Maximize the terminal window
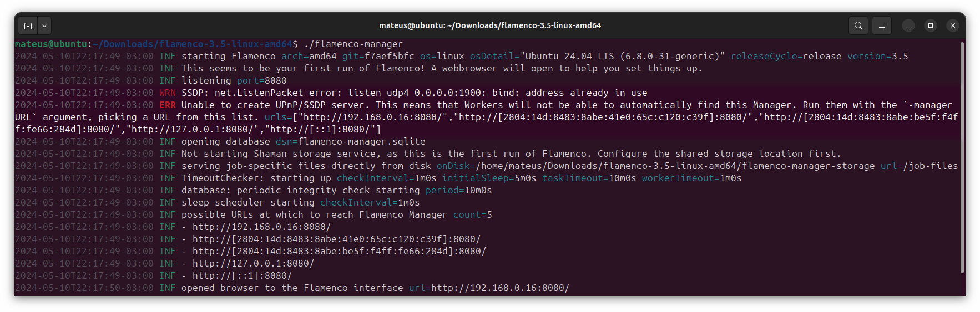 [931, 25]
